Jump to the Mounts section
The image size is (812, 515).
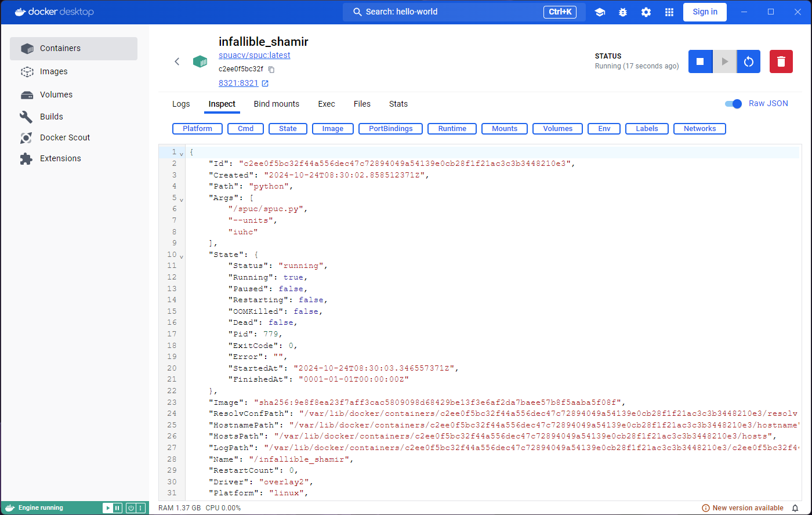click(505, 129)
